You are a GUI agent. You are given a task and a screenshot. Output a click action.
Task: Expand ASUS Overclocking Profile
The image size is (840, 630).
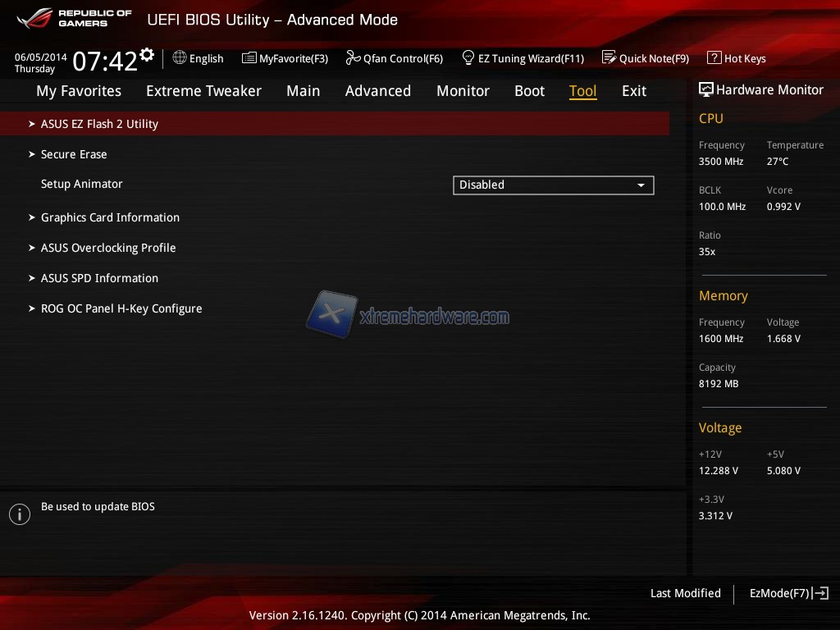pos(108,248)
